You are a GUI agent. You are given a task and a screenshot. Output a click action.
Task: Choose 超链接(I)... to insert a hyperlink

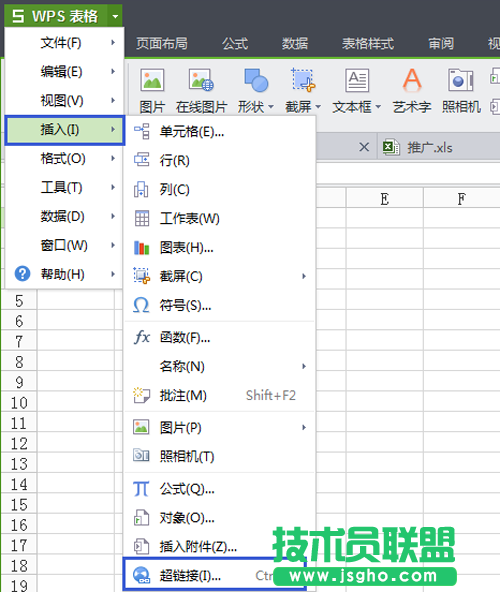(x=215, y=575)
